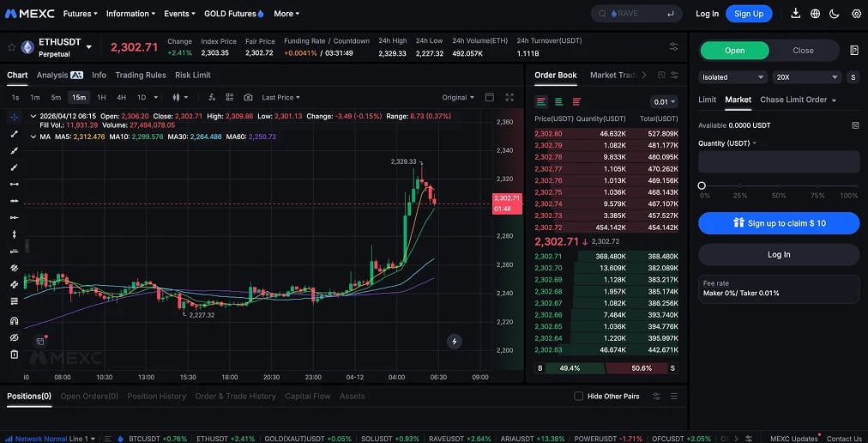Set quantity slider to the 50% mark
Viewport: 868px width, 443px height.
779,186
